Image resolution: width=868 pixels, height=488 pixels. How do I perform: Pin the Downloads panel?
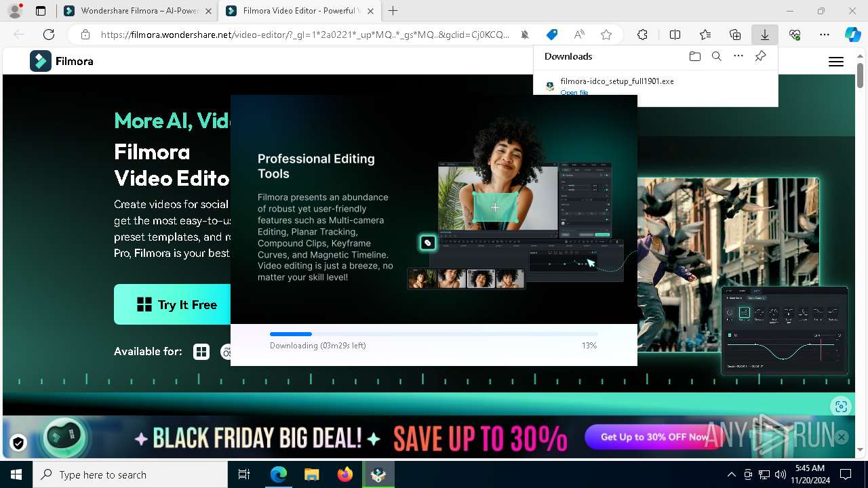point(760,56)
